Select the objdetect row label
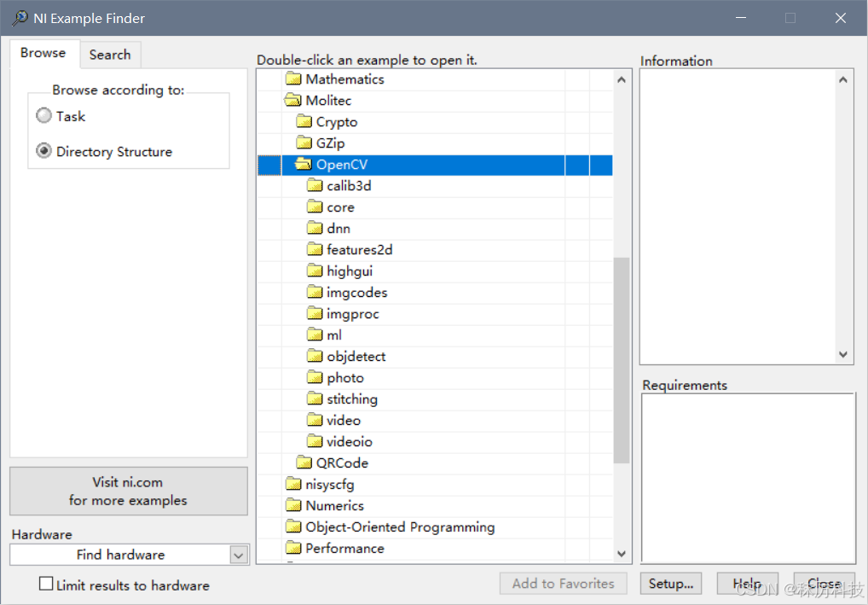 tap(356, 356)
